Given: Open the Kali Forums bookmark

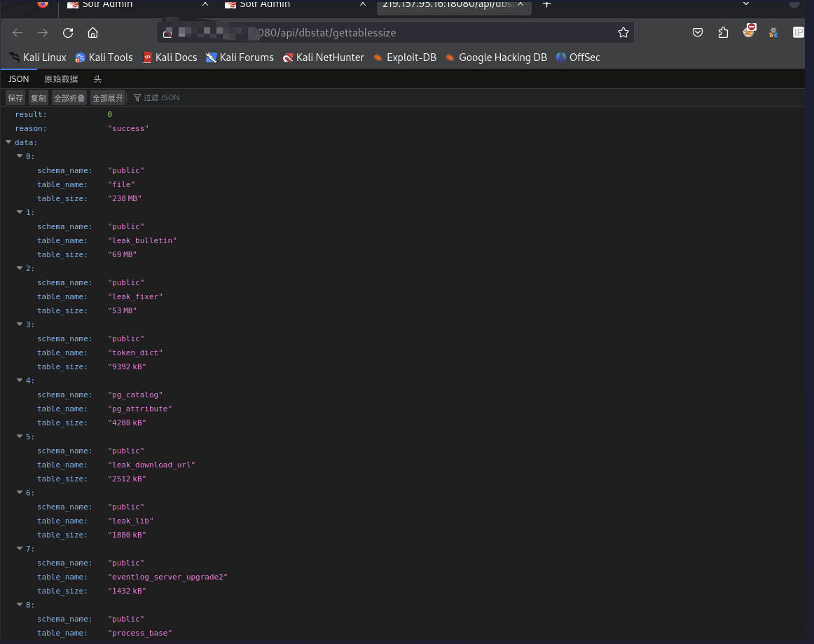Looking at the screenshot, I should coord(240,57).
